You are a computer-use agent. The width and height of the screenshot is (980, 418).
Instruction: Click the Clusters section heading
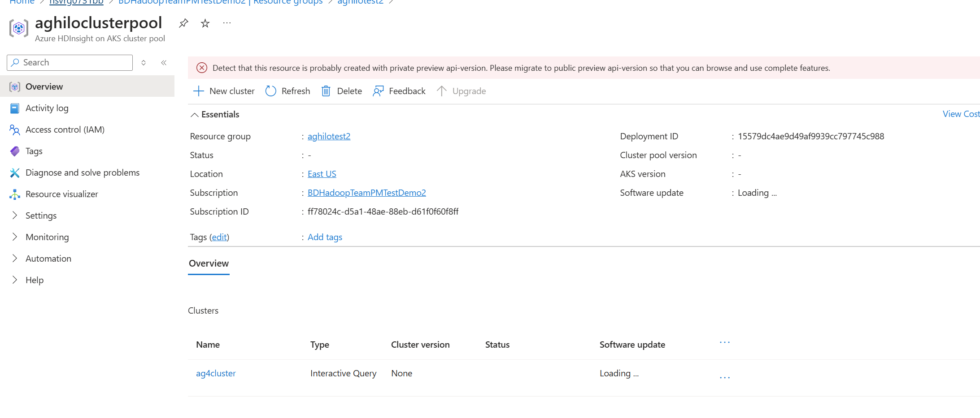(x=203, y=310)
